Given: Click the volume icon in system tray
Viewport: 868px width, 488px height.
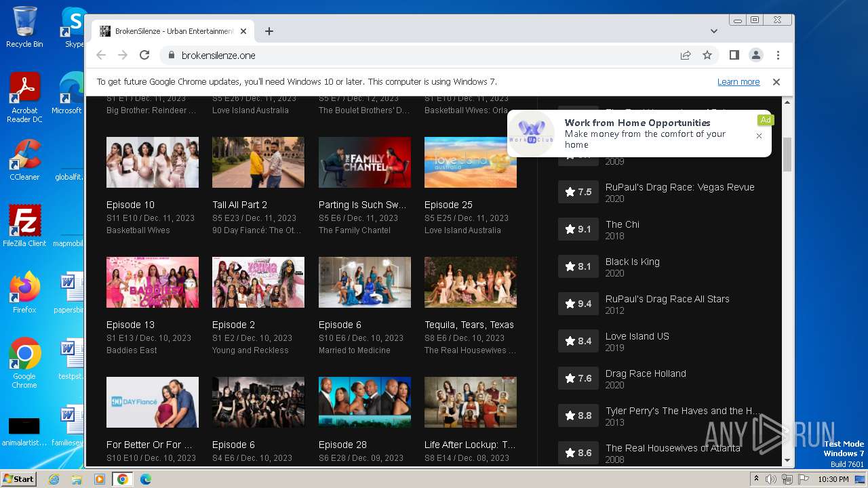Looking at the screenshot, I should [x=771, y=479].
